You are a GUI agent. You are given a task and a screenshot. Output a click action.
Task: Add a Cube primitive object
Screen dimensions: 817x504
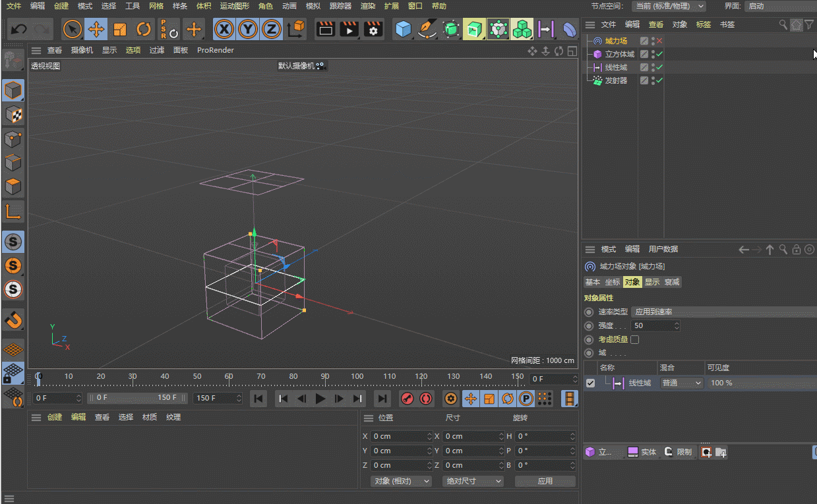[404, 30]
